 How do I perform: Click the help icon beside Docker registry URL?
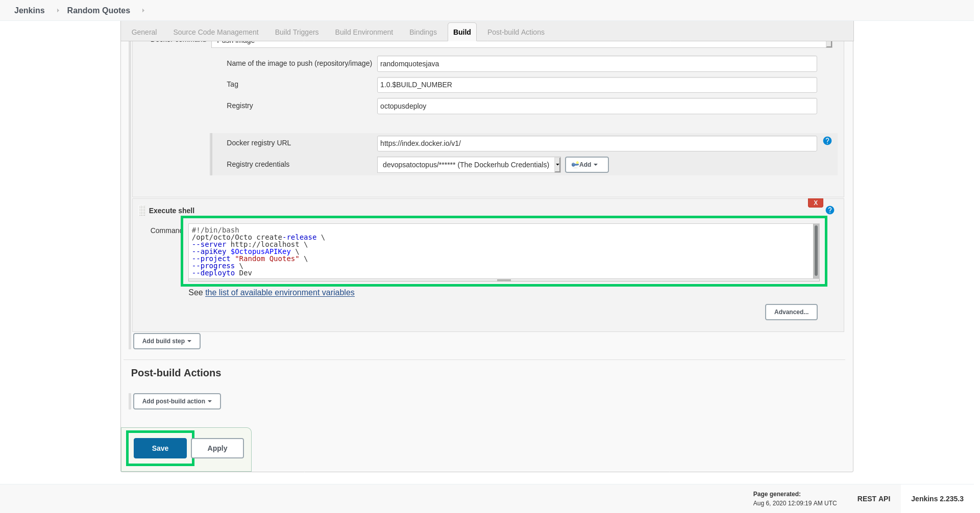pyautogui.click(x=827, y=141)
